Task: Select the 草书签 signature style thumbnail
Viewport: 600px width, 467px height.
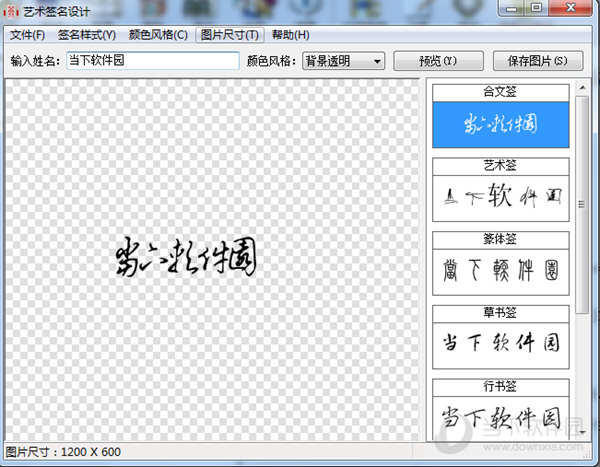Action: click(500, 345)
